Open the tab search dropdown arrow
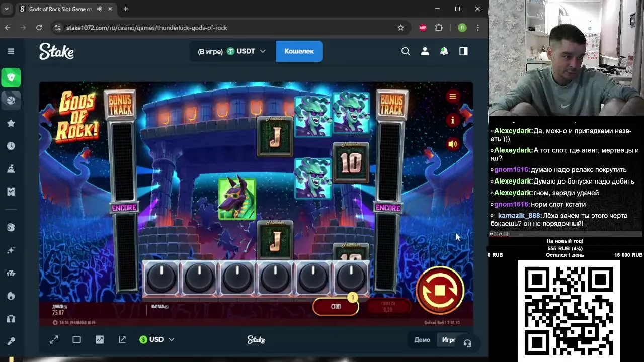This screenshot has height=362, width=644. (7, 9)
